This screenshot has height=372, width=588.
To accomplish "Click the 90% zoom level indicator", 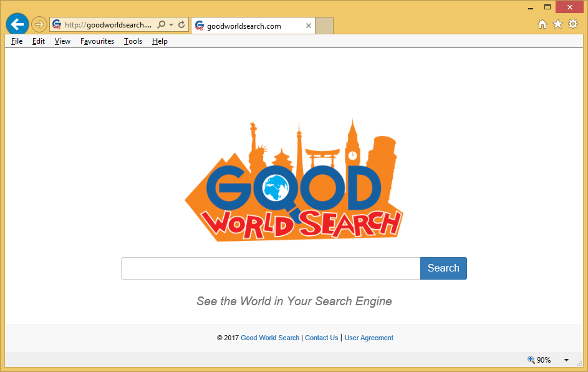I will click(x=539, y=360).
